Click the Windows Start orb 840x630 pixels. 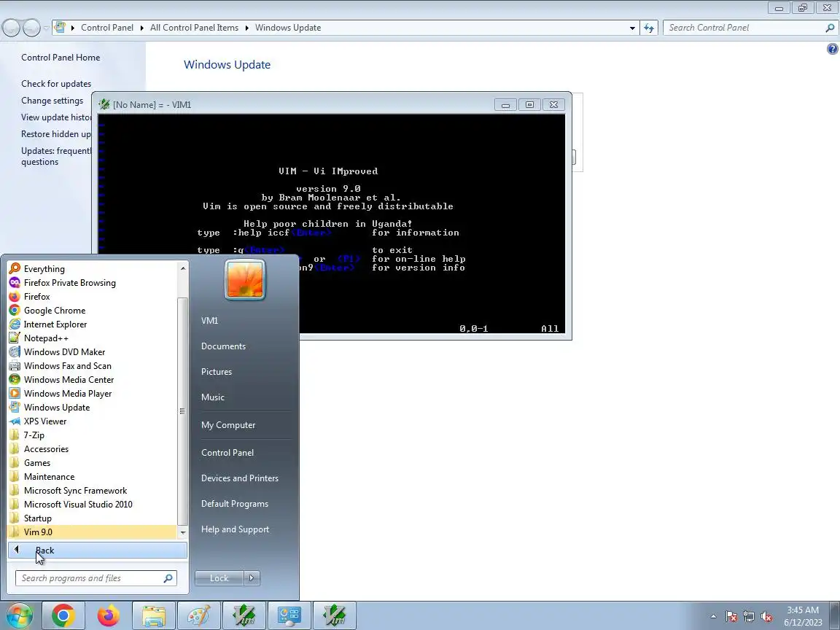point(19,615)
